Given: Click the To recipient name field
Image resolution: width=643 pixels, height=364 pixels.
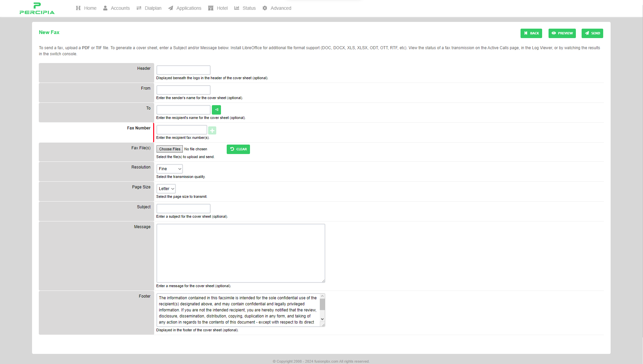Looking at the screenshot, I should click(184, 110).
